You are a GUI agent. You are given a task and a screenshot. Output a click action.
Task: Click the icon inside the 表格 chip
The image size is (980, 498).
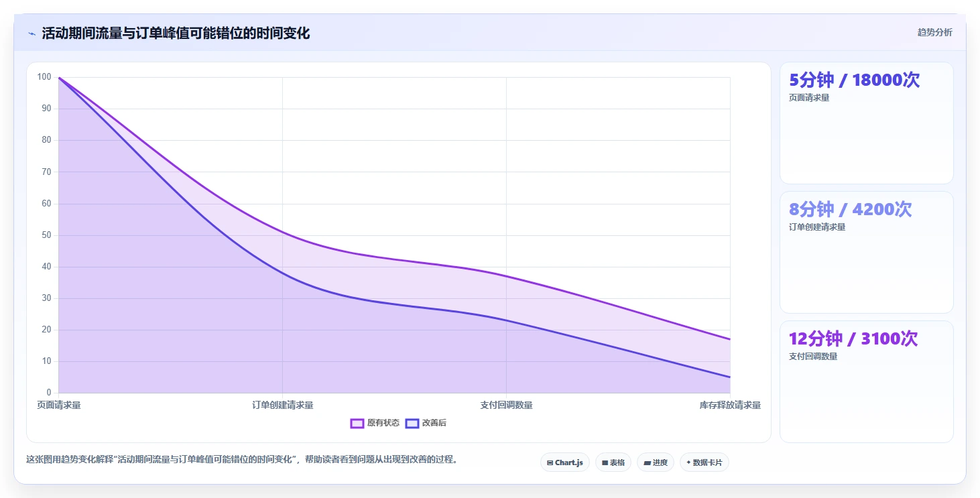(x=605, y=463)
